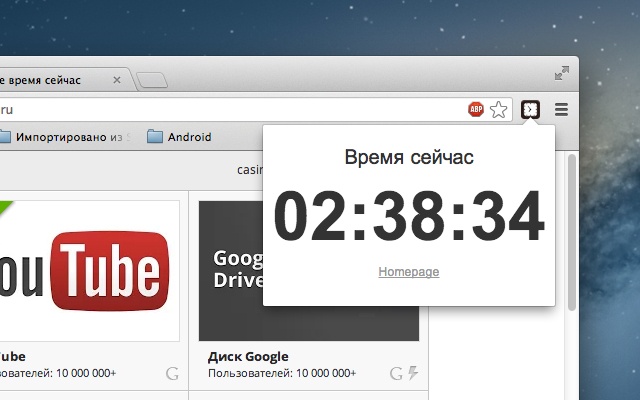Bookmark this page with the star icon
Viewport: 640px width, 400px height.
(498, 109)
